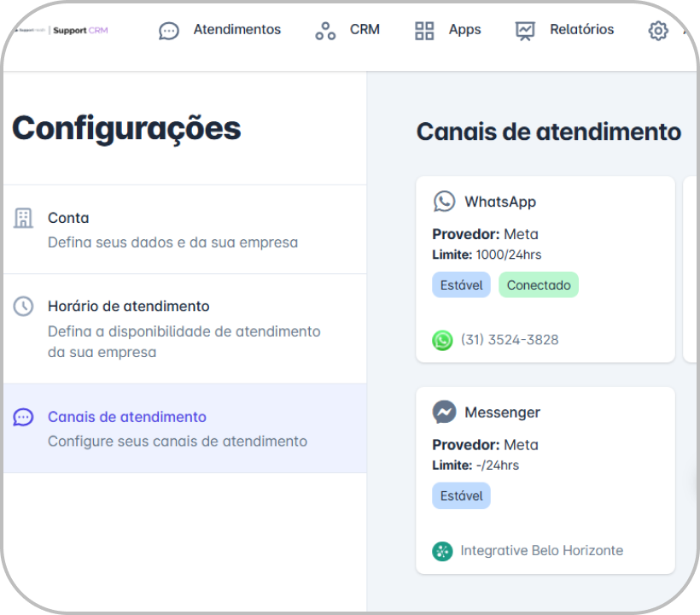
Task: Click the Estável badge on WhatsApp card
Action: 461,285
